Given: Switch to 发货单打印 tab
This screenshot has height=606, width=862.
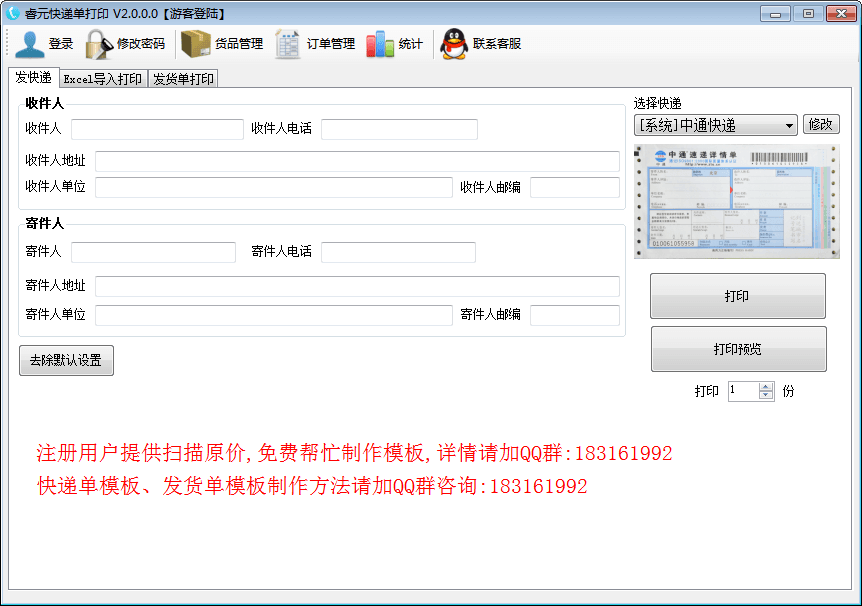Looking at the screenshot, I should pos(183,79).
